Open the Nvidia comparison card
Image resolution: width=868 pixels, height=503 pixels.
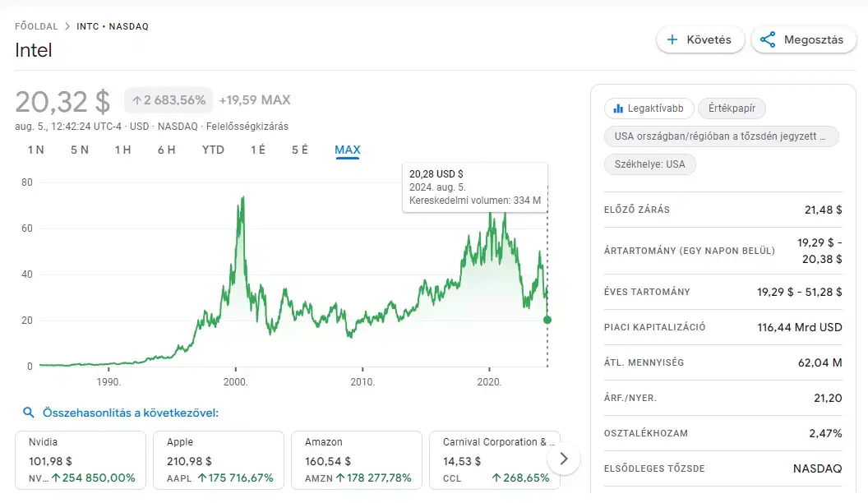click(81, 460)
